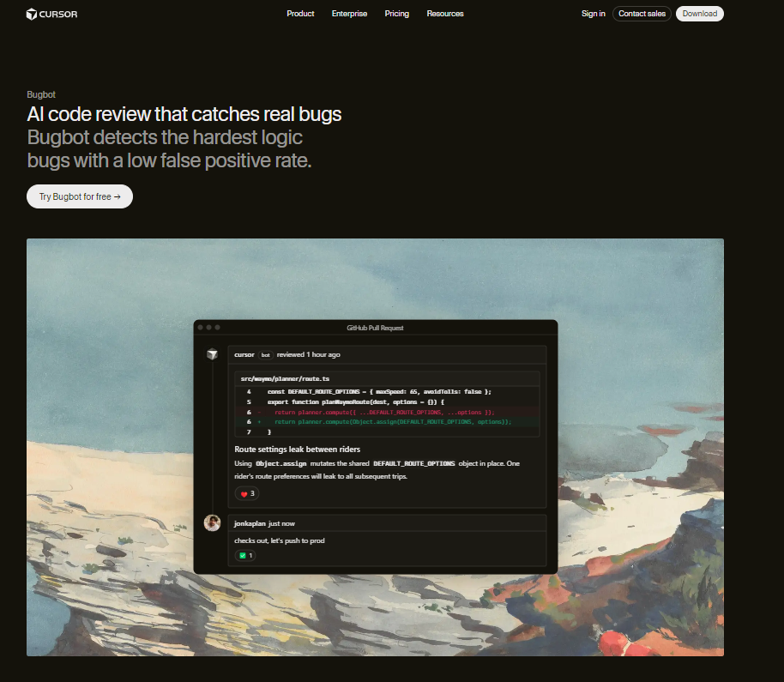
Task: Click the Cursor logo in header
Action: pyautogui.click(x=51, y=14)
